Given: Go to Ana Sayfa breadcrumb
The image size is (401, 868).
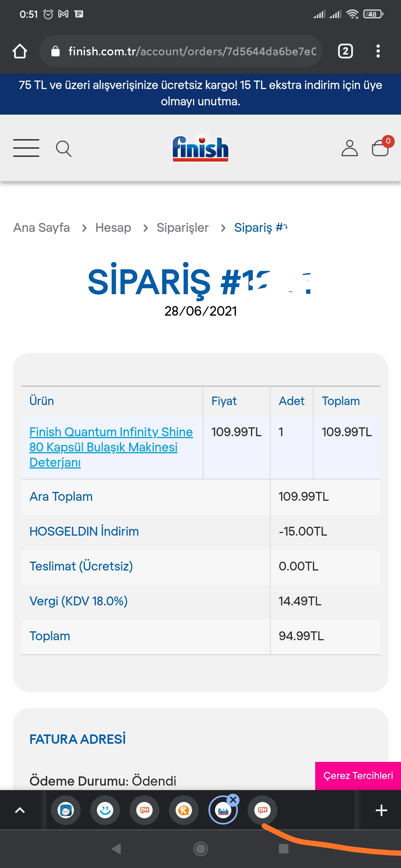Looking at the screenshot, I should [42, 227].
